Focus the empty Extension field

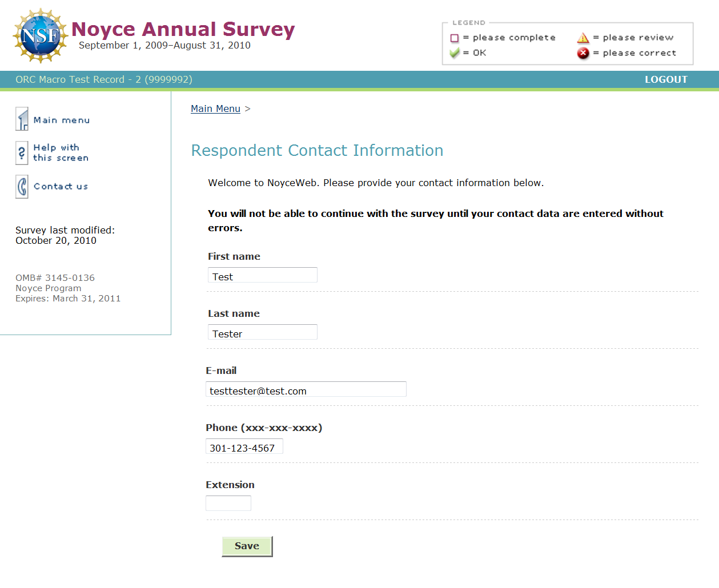coord(228,504)
